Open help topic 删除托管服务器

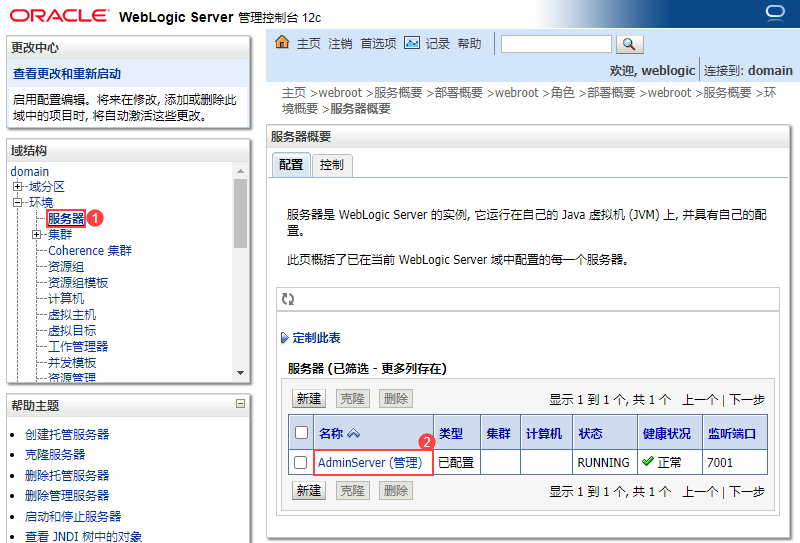(x=67, y=476)
